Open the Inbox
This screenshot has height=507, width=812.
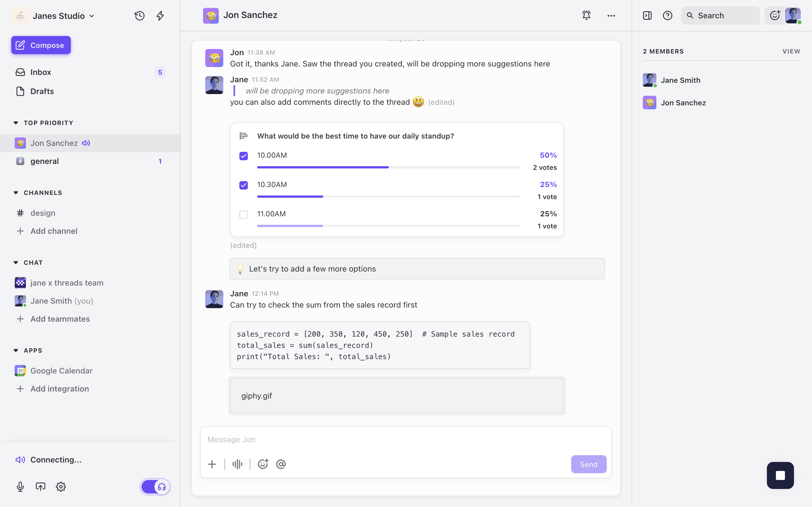coord(41,72)
